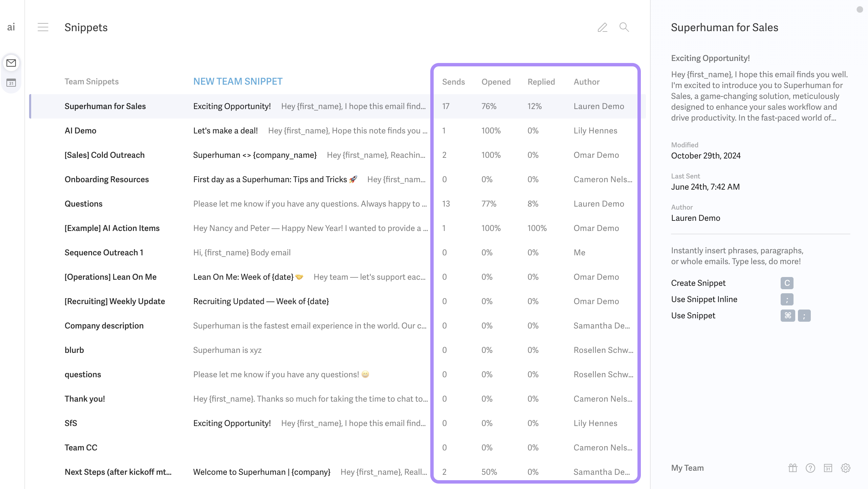
Task: Open the settings gear icon
Action: pyautogui.click(x=845, y=468)
